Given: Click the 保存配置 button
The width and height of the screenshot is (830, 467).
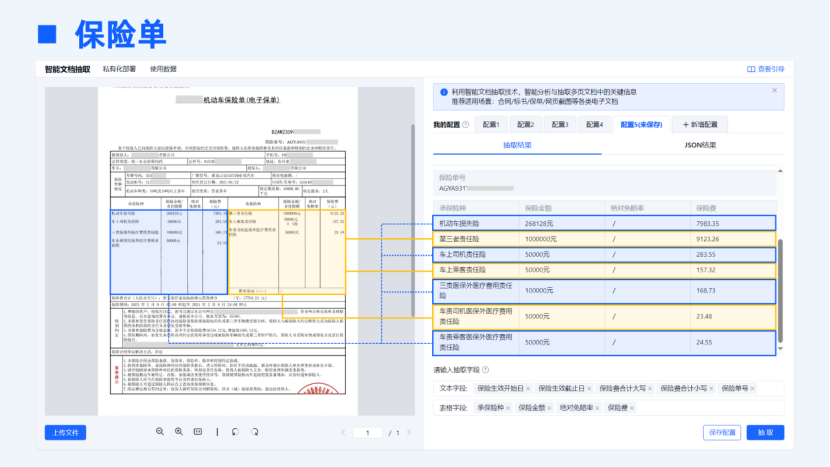Looking at the screenshot, I should [x=721, y=432].
